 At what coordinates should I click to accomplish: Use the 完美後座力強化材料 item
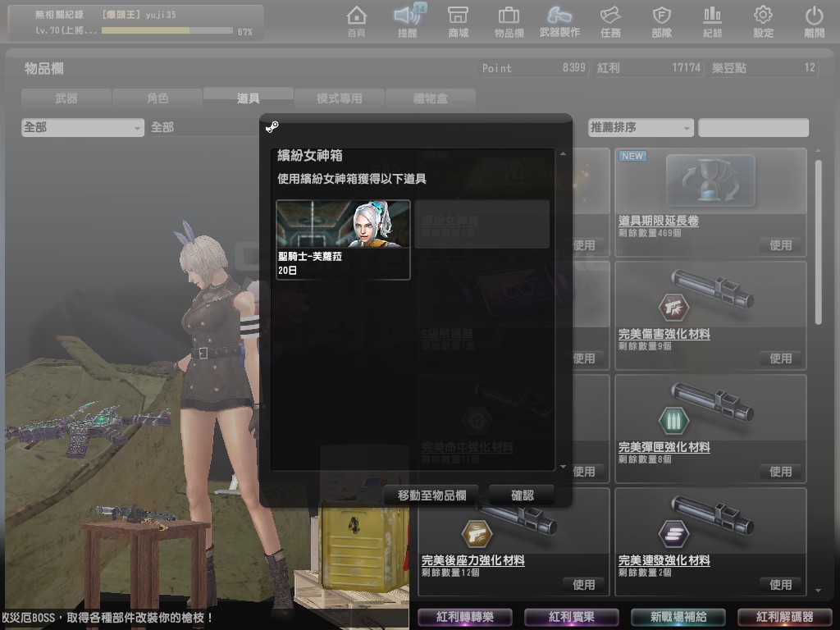(584, 584)
